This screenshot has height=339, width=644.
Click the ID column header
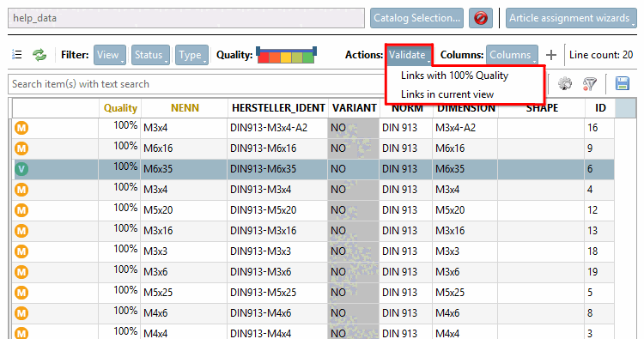click(x=600, y=108)
